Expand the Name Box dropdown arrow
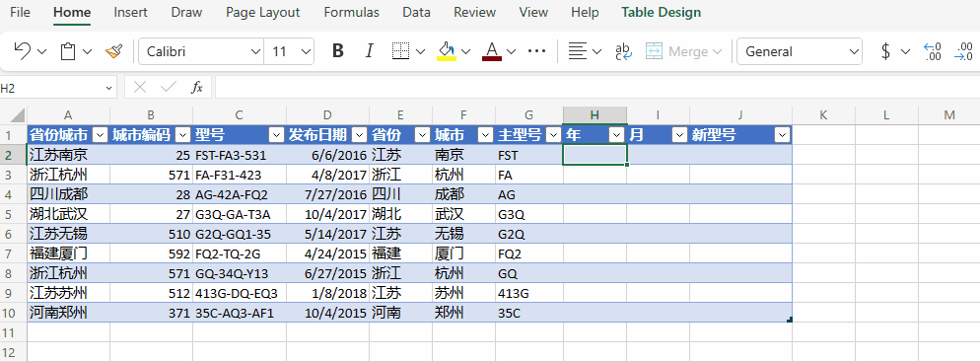Viewport: 980px width, 362px height. 108,88
